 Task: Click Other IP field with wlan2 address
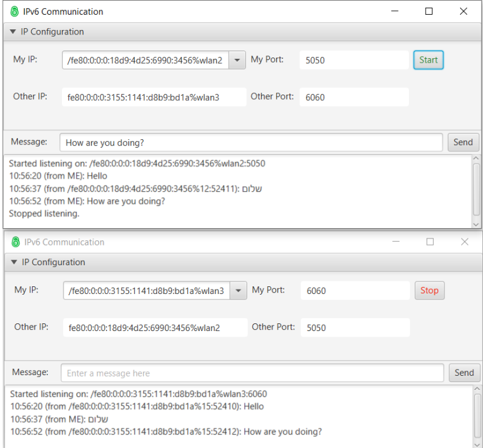pyautogui.click(x=155, y=327)
